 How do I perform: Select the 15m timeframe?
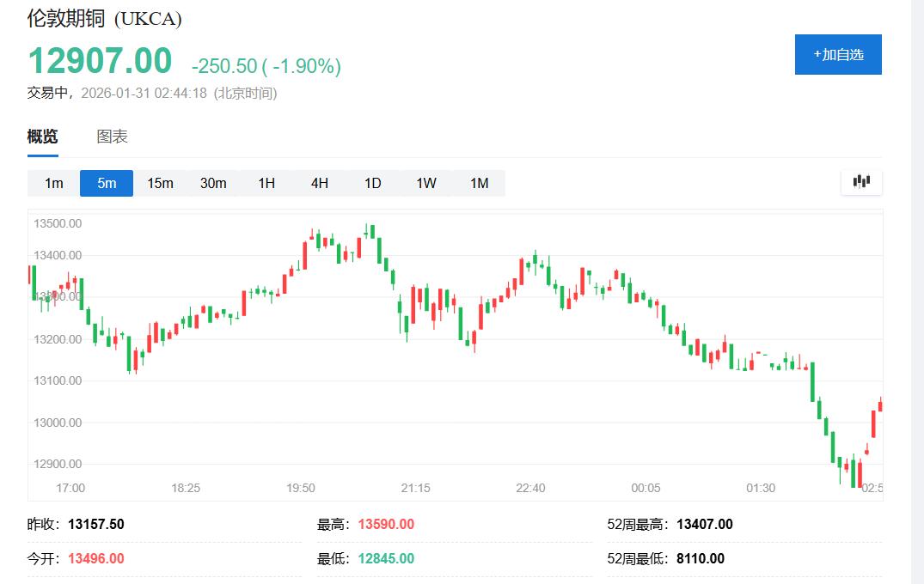[x=160, y=183]
